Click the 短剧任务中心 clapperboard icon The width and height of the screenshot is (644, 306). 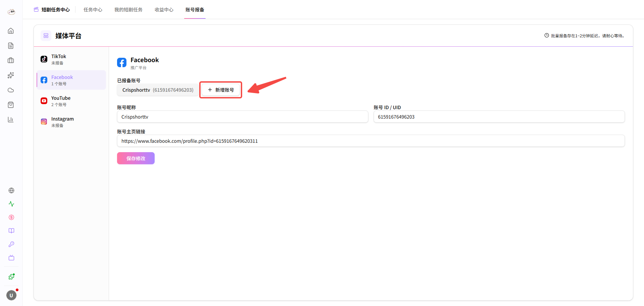pos(36,9)
